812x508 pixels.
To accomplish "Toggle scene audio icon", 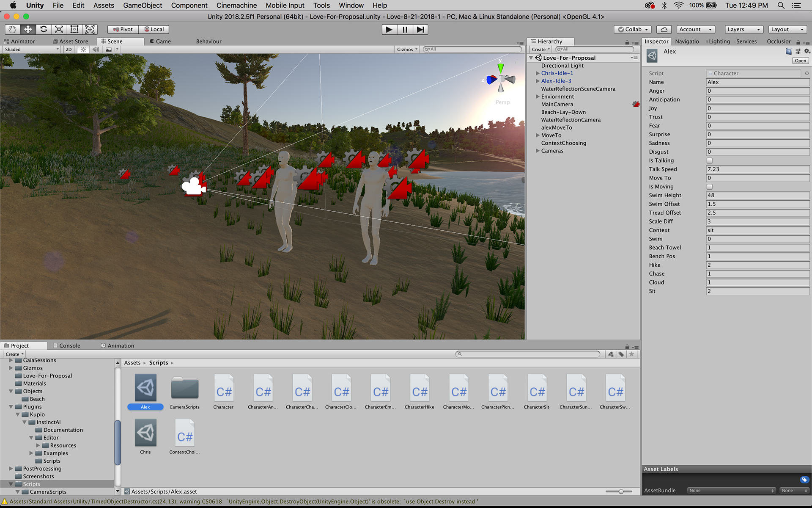I will [96, 50].
